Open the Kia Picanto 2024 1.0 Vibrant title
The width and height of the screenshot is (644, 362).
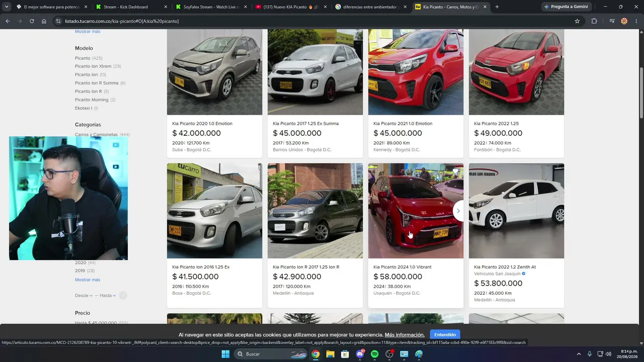402,267
